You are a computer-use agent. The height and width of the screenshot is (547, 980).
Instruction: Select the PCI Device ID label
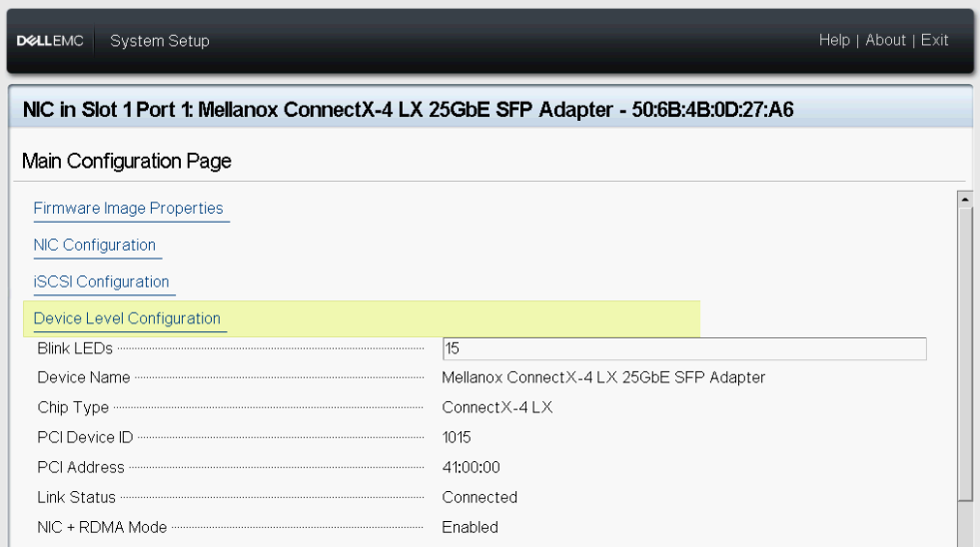[85, 437]
